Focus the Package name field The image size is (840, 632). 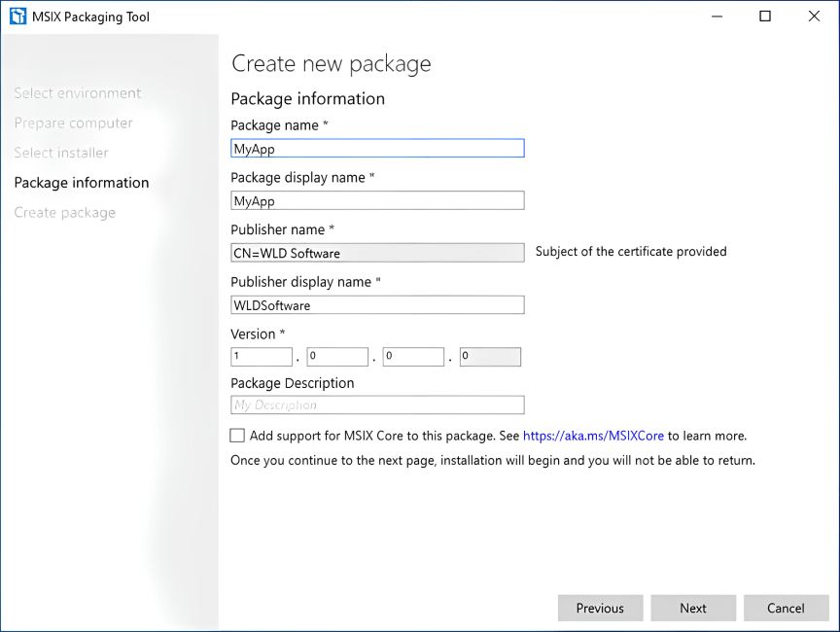(377, 149)
